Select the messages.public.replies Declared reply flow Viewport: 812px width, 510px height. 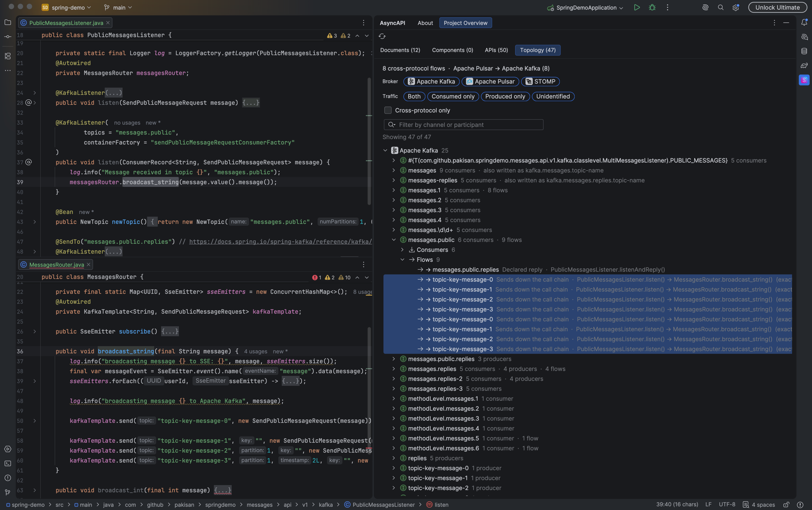point(587,269)
